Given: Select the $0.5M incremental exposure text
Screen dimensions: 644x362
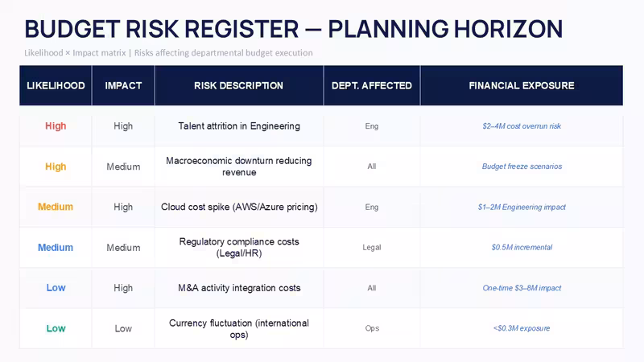Looking at the screenshot, I should click(x=522, y=248).
